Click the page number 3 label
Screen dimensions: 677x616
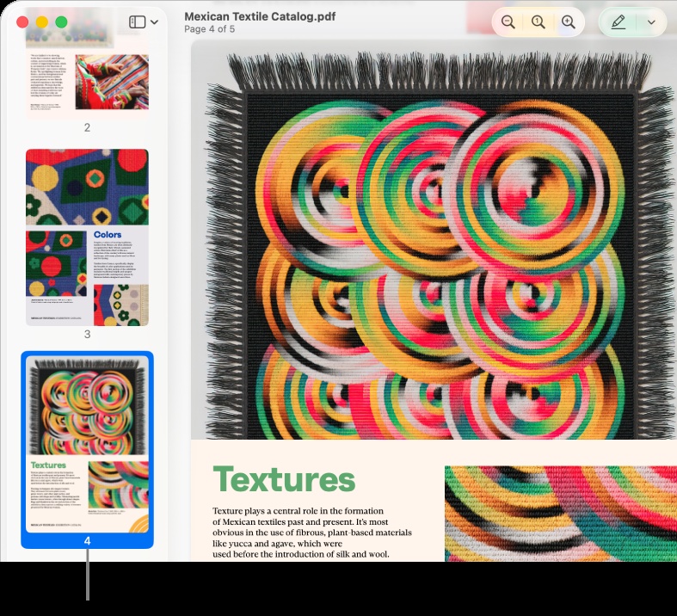pyautogui.click(x=87, y=334)
